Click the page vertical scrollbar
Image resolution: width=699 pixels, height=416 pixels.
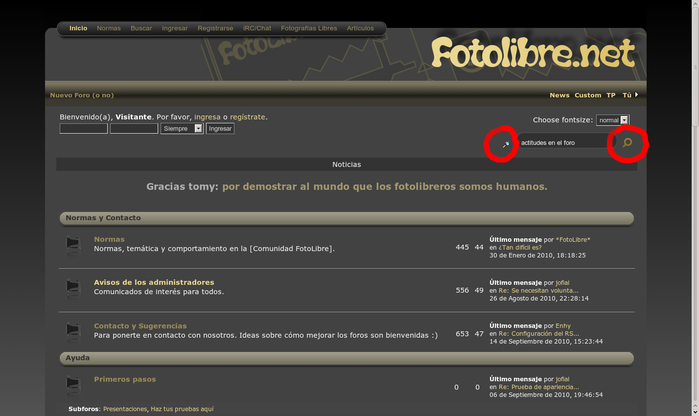695,208
